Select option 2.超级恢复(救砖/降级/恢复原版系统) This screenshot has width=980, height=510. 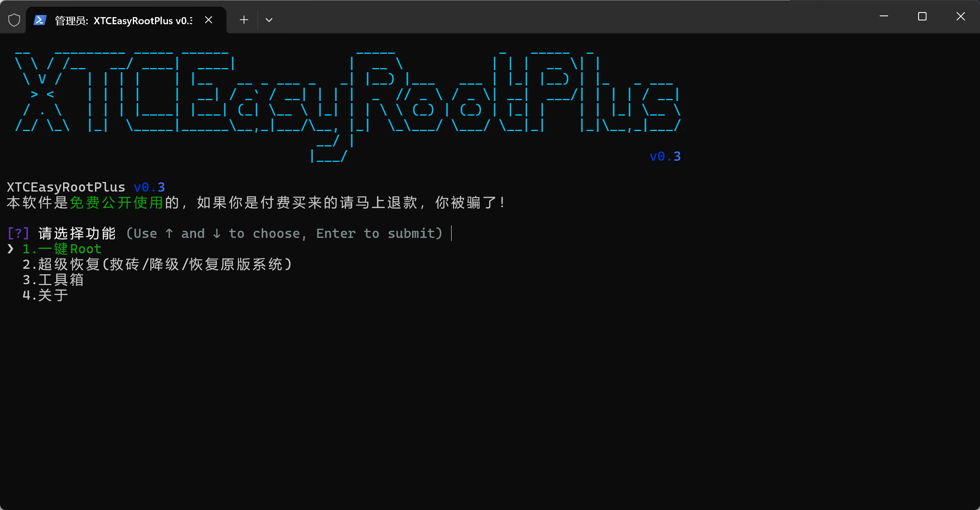click(157, 265)
